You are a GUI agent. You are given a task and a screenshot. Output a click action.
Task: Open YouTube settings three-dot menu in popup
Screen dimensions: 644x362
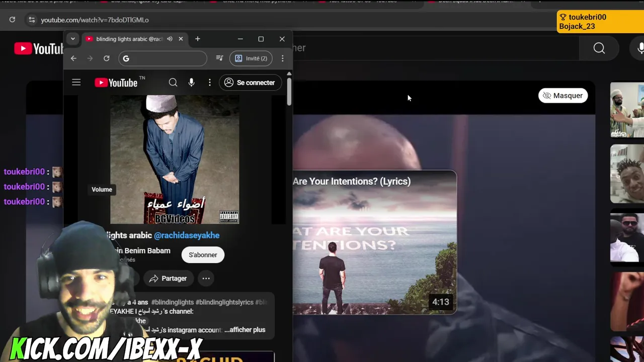click(210, 82)
